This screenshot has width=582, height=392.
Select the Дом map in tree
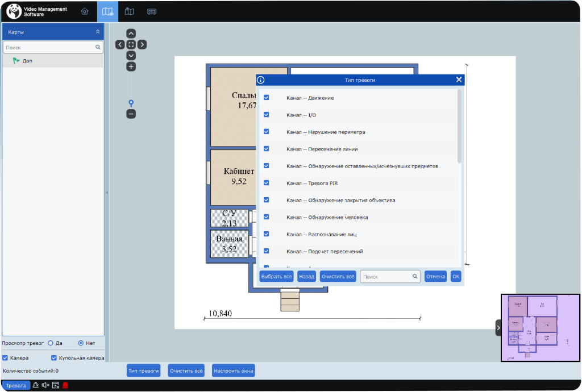pyautogui.click(x=27, y=60)
